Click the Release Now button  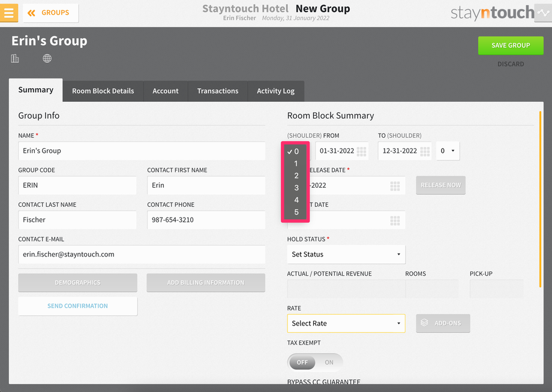point(440,185)
